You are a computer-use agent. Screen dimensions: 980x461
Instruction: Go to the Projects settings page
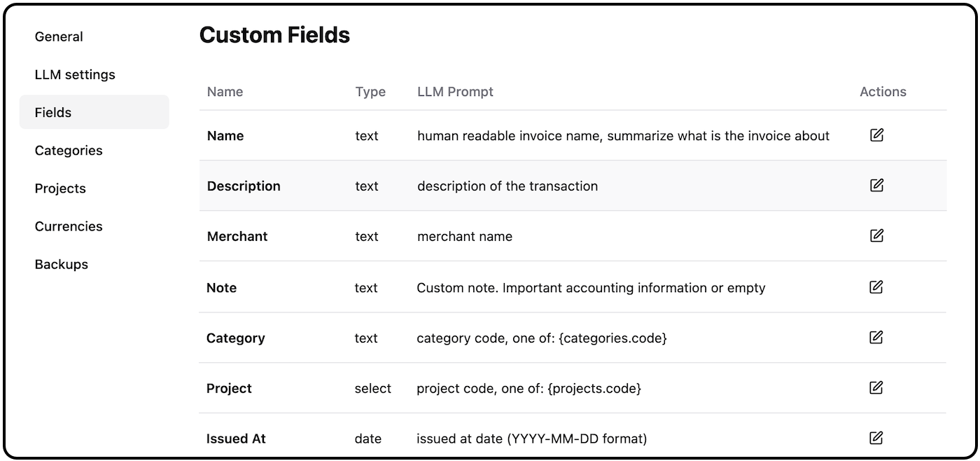pos(60,188)
